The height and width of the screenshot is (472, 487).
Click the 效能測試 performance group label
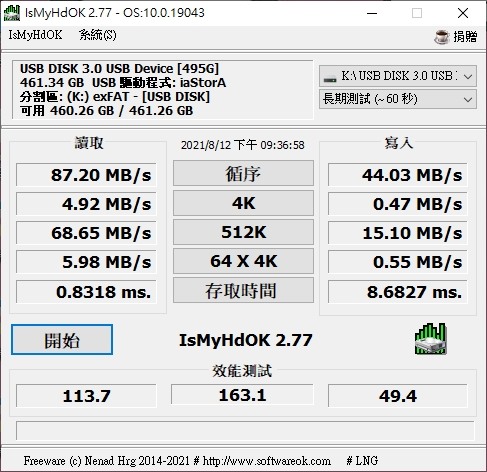click(242, 371)
